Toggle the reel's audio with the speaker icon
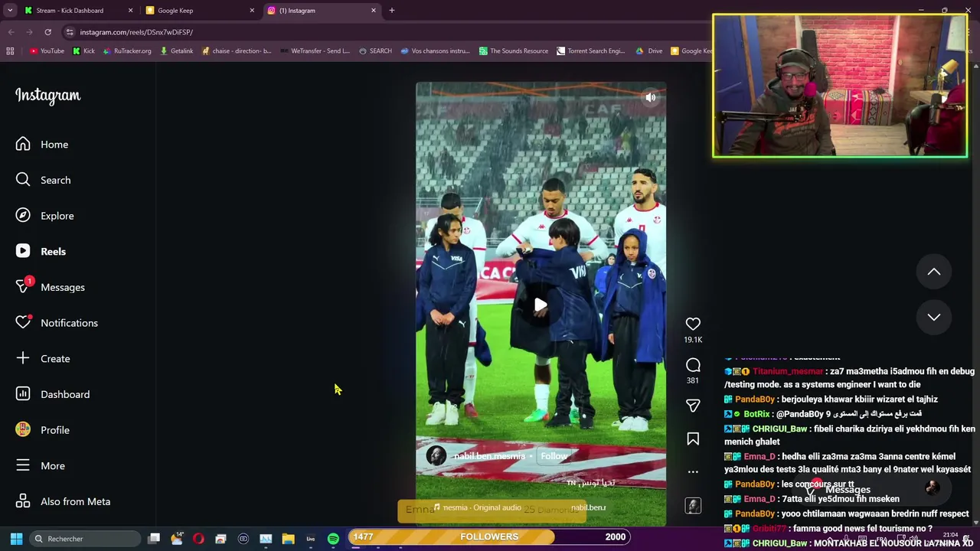Viewport: 980px width, 551px height. coord(650,97)
